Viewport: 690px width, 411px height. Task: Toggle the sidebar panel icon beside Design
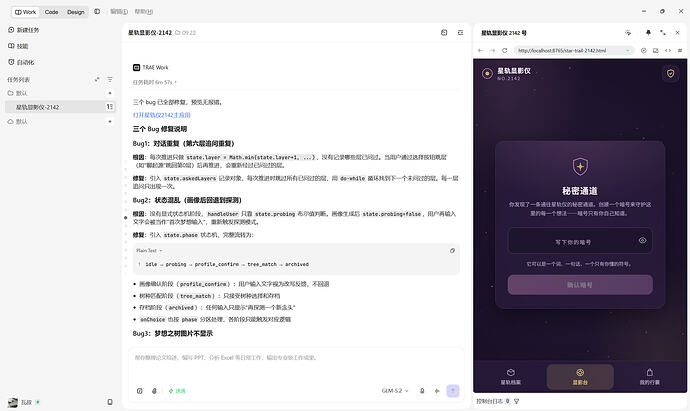pos(97,11)
